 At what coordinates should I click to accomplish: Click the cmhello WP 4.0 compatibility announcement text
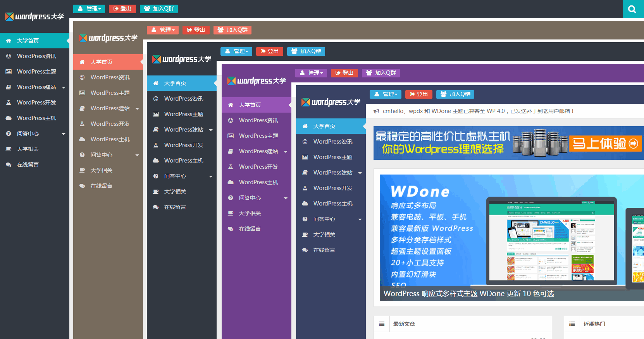tap(478, 111)
